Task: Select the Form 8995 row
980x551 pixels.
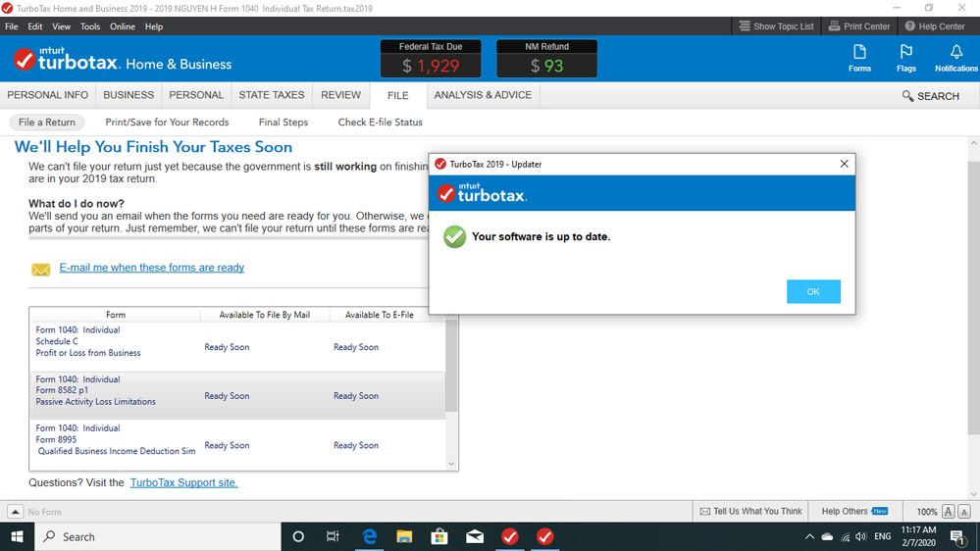Action: tap(237, 445)
